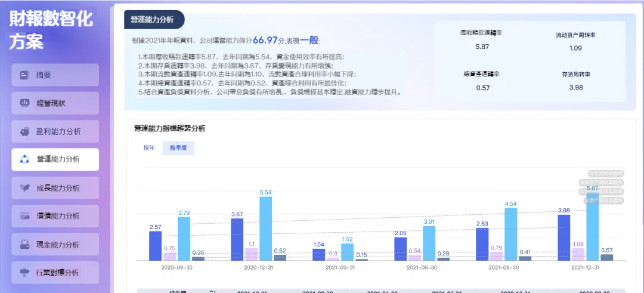644x293 pixels.
Task: Click the 2021-03-31 axis label
Action: 340,267
